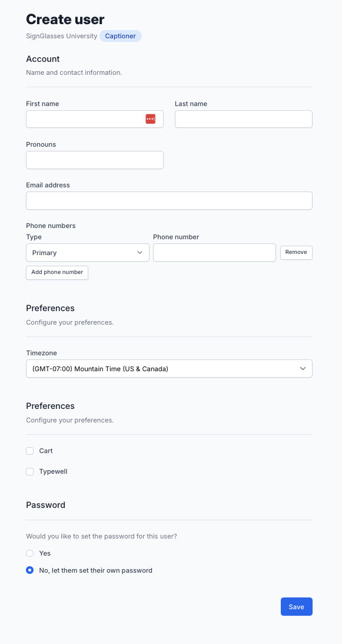342x644 pixels.
Task: Click the red password manager icon in First name
Action: (150, 119)
